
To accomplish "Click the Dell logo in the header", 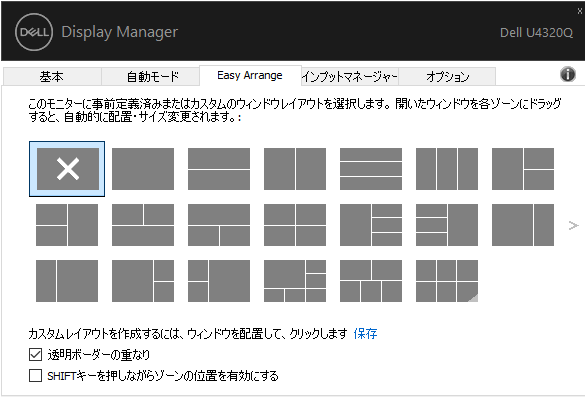I will point(34,32).
